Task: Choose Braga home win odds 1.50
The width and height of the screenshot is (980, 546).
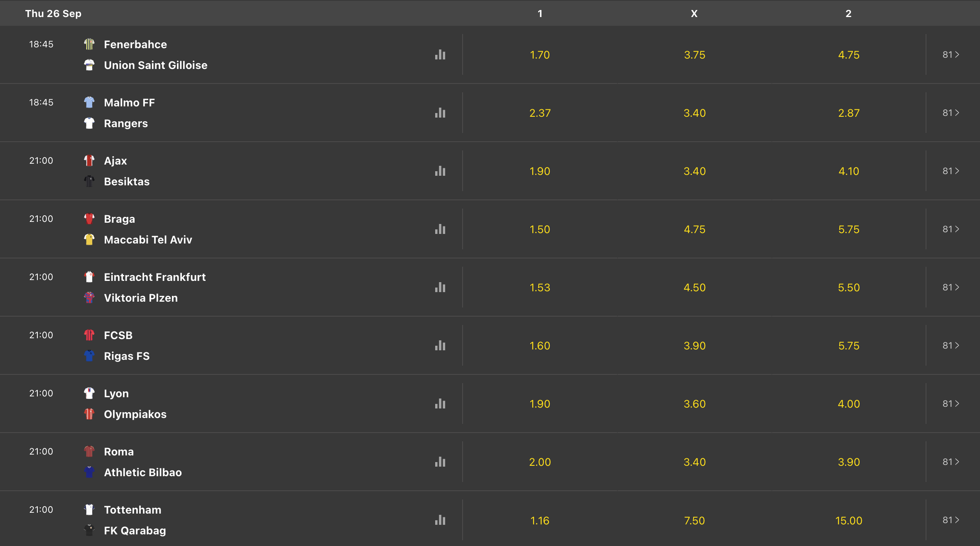Action: (540, 229)
